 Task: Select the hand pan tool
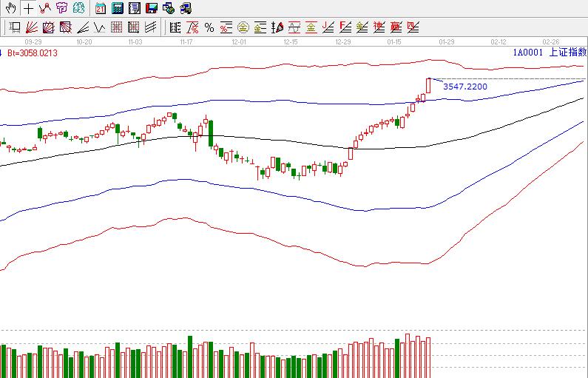point(11,9)
